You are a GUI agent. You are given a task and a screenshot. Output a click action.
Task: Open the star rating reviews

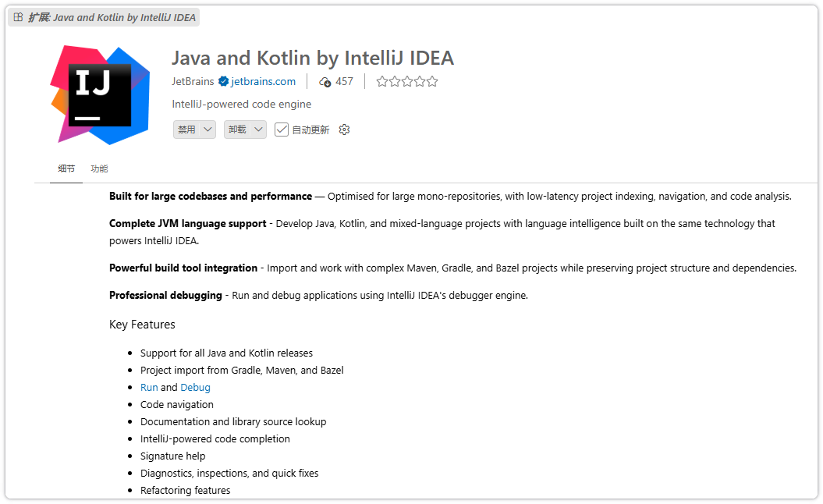click(x=406, y=81)
